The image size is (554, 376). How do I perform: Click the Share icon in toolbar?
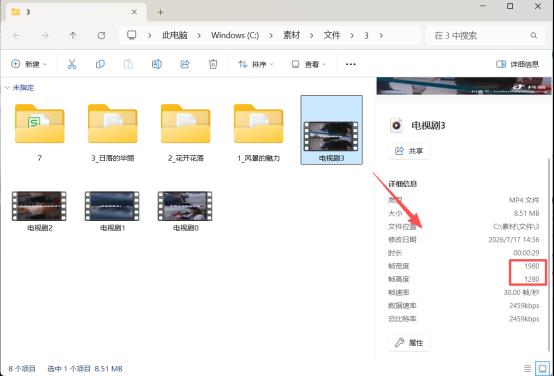[185, 64]
